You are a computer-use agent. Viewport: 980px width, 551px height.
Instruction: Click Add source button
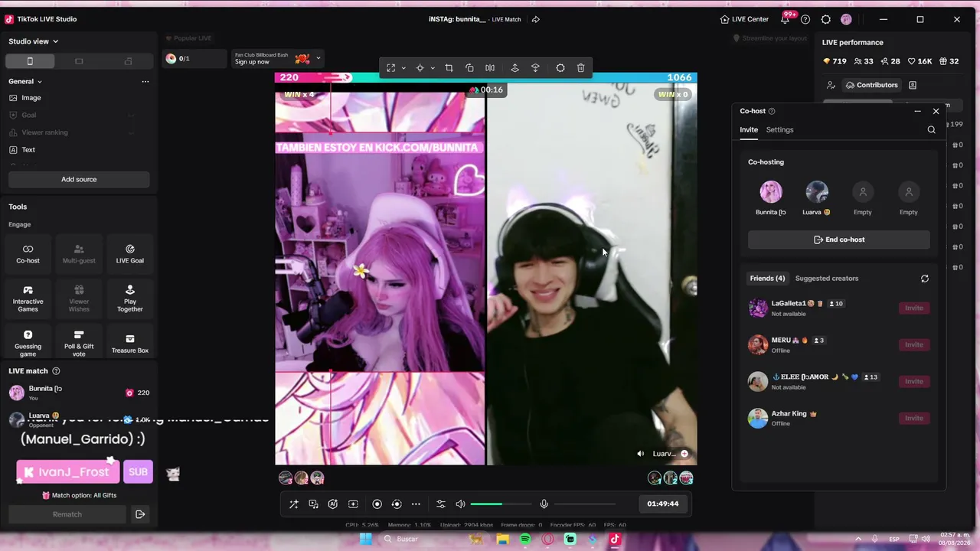tap(79, 179)
